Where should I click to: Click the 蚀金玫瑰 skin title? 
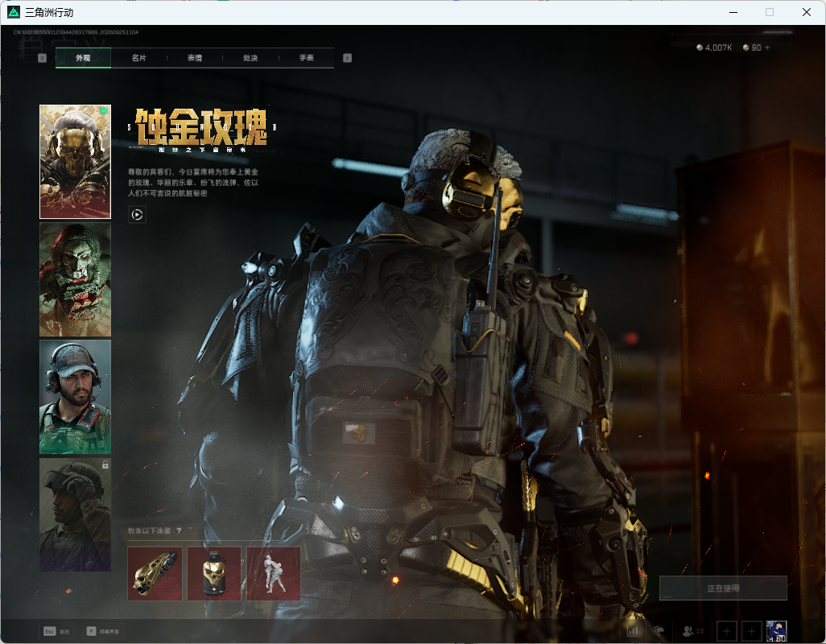click(201, 127)
